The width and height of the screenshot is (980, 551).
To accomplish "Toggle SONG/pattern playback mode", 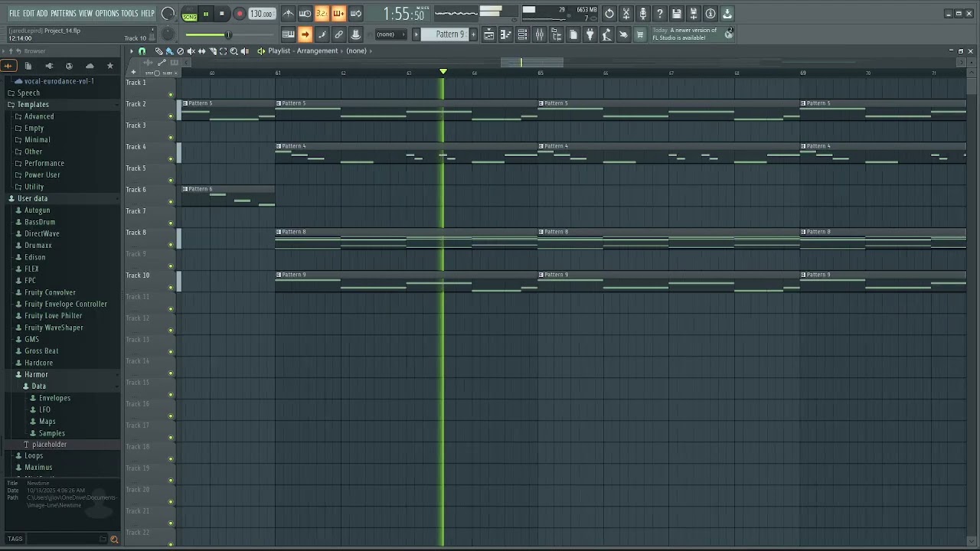I will (x=189, y=14).
